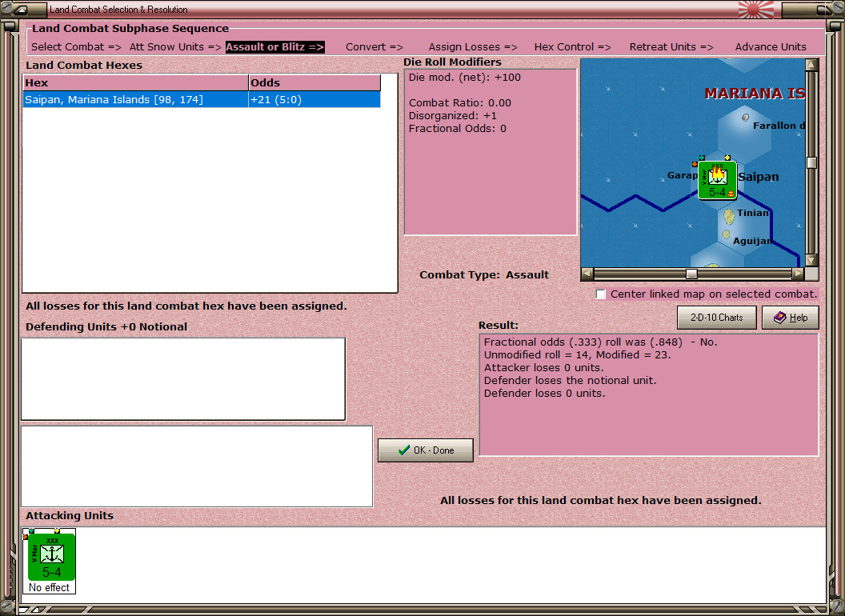Viewport: 845px width, 616px height.
Task: Open Help with the book icon
Action: tap(790, 318)
